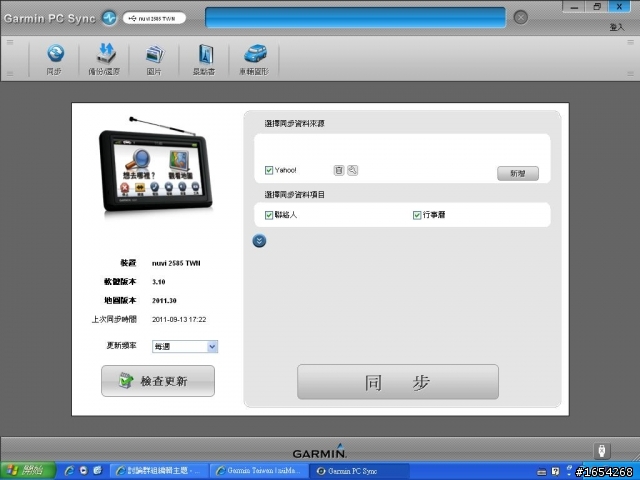The width and height of the screenshot is (640, 480).
Task: Cancel with the round X beside progress bar
Action: coord(520,18)
